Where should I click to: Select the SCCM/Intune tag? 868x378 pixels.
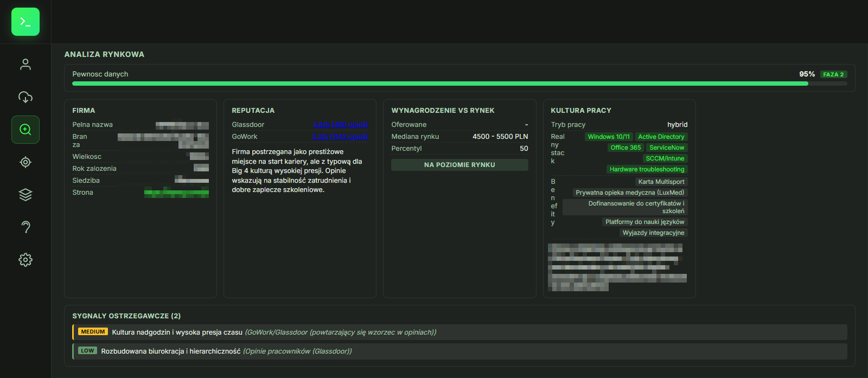(665, 158)
